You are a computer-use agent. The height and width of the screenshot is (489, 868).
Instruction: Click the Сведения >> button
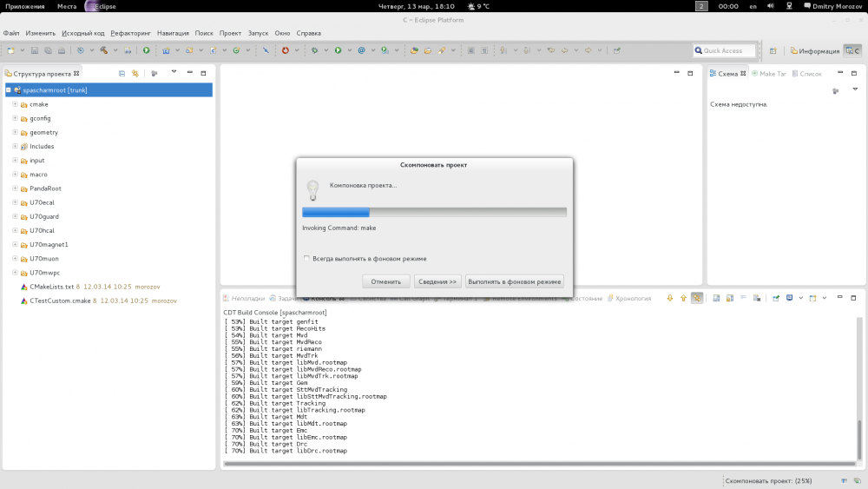coord(437,281)
